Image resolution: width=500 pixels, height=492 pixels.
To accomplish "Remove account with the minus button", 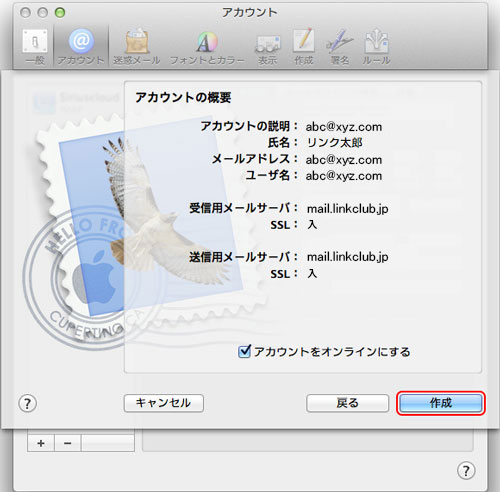I will tap(67, 443).
